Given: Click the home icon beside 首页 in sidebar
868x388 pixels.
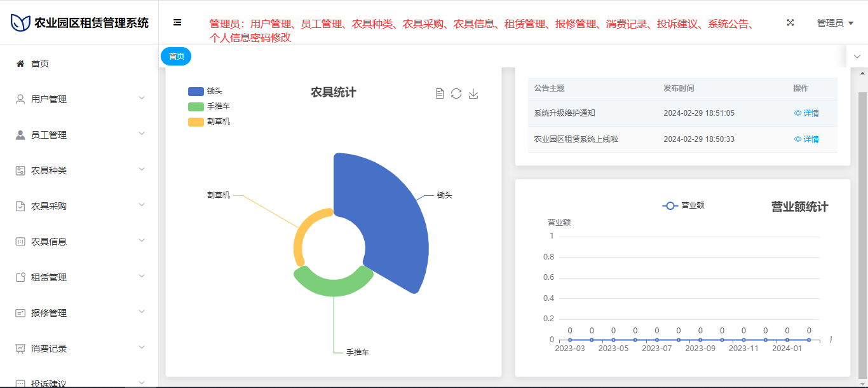Looking at the screenshot, I should [x=20, y=64].
